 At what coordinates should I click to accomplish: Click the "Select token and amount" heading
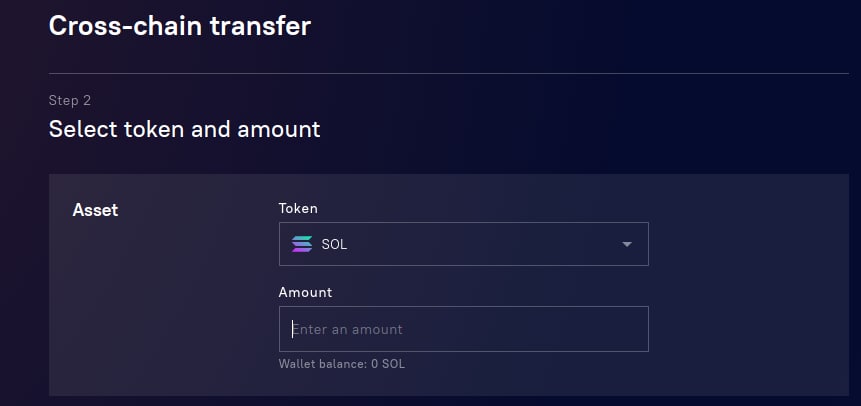[184, 129]
